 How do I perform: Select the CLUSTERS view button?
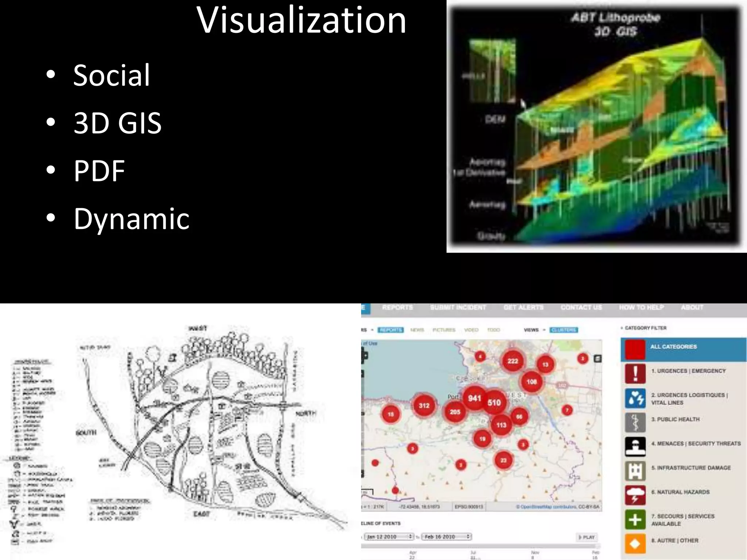click(564, 330)
